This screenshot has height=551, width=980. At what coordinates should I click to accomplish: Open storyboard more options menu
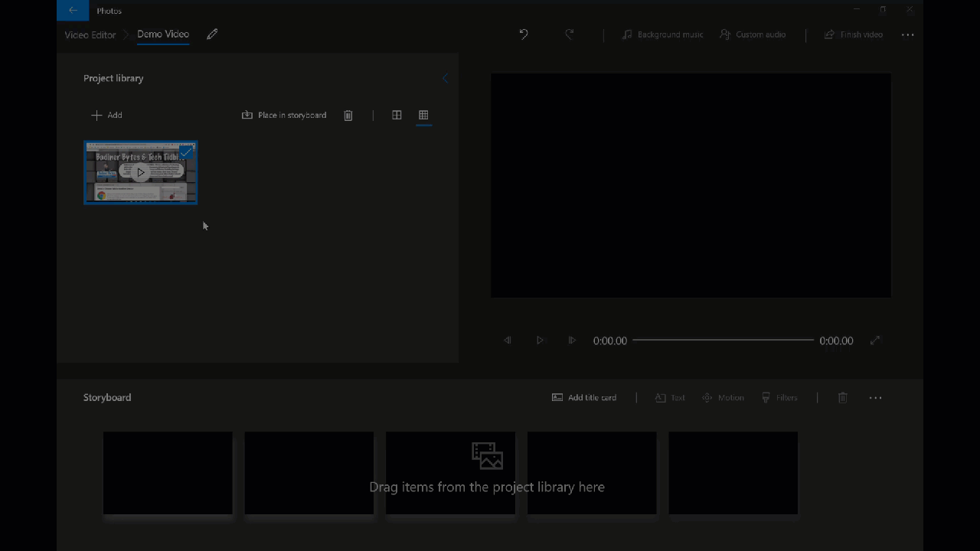(x=876, y=397)
